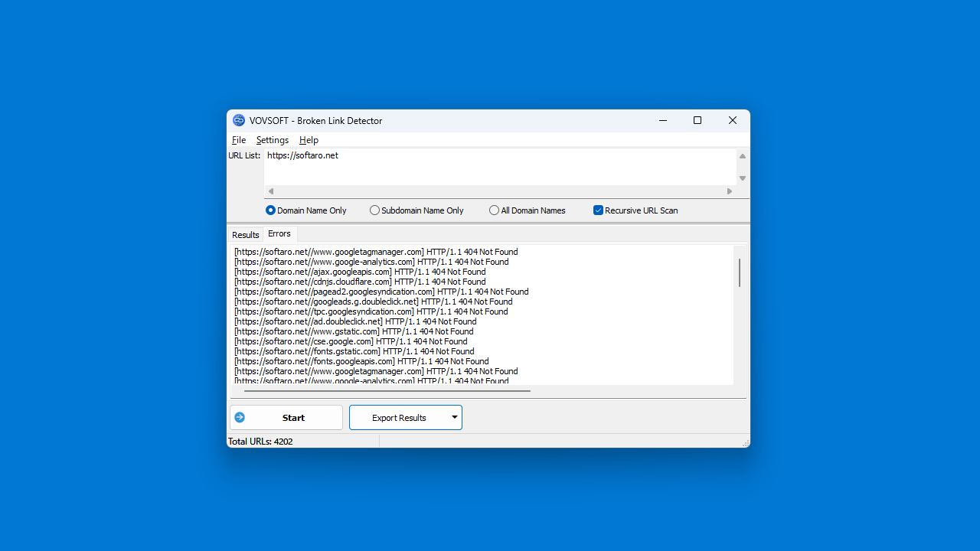
Task: Click the blue arrow icon on Start button
Action: point(240,417)
